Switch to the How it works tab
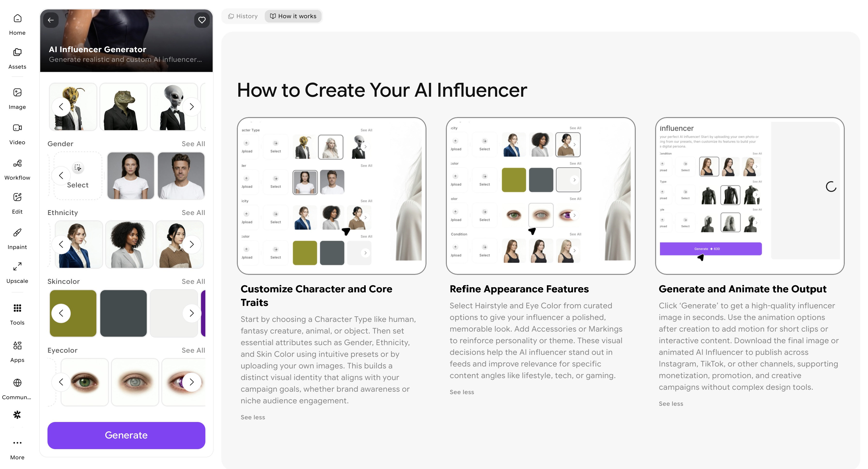Screen dimensions: 868x469 293,16
